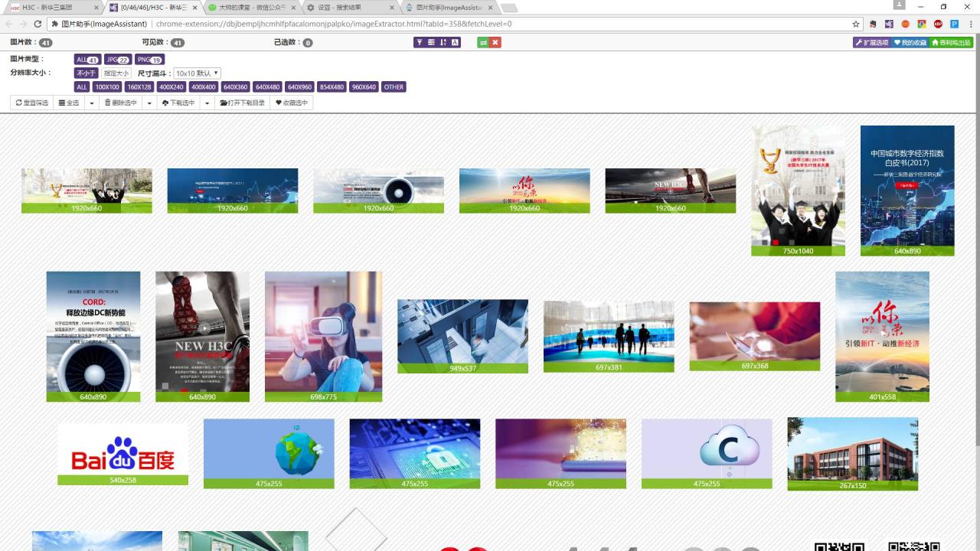Click the green swap arrows icon

pyautogui.click(x=483, y=42)
